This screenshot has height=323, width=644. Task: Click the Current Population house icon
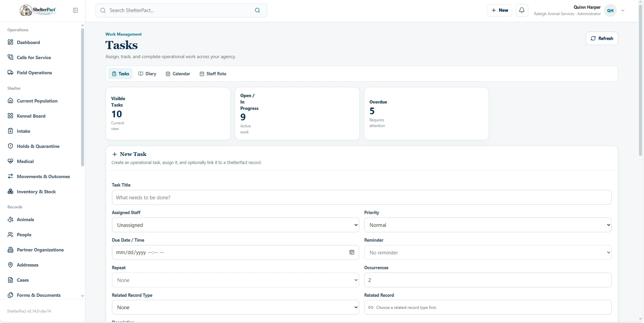(x=10, y=101)
